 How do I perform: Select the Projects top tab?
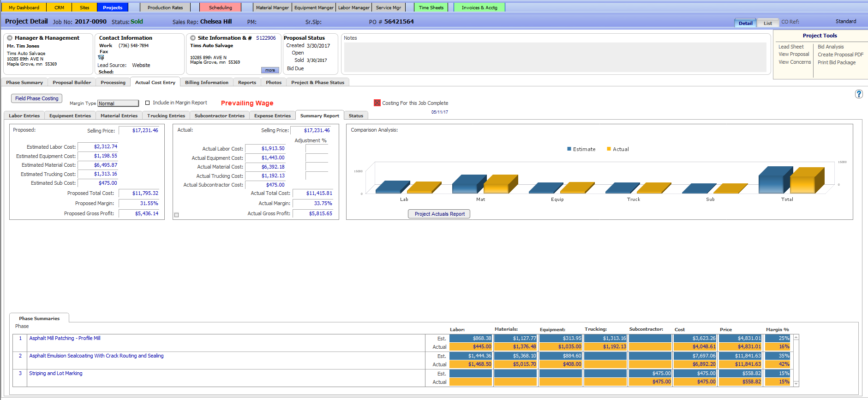click(113, 7)
